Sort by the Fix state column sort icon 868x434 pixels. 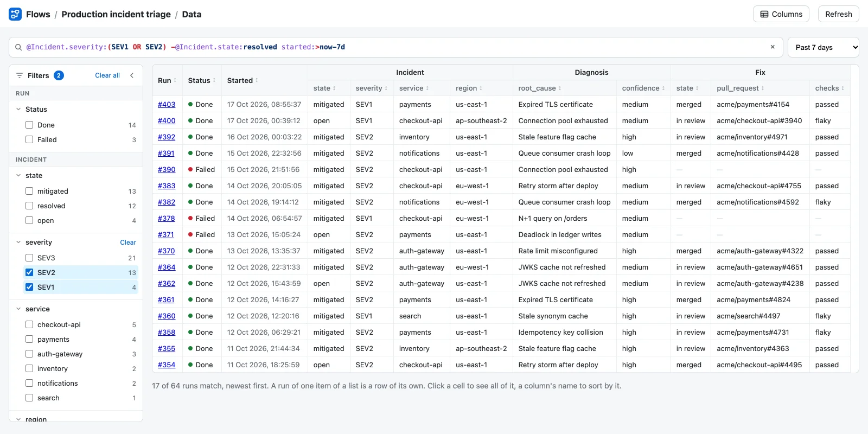click(x=697, y=88)
